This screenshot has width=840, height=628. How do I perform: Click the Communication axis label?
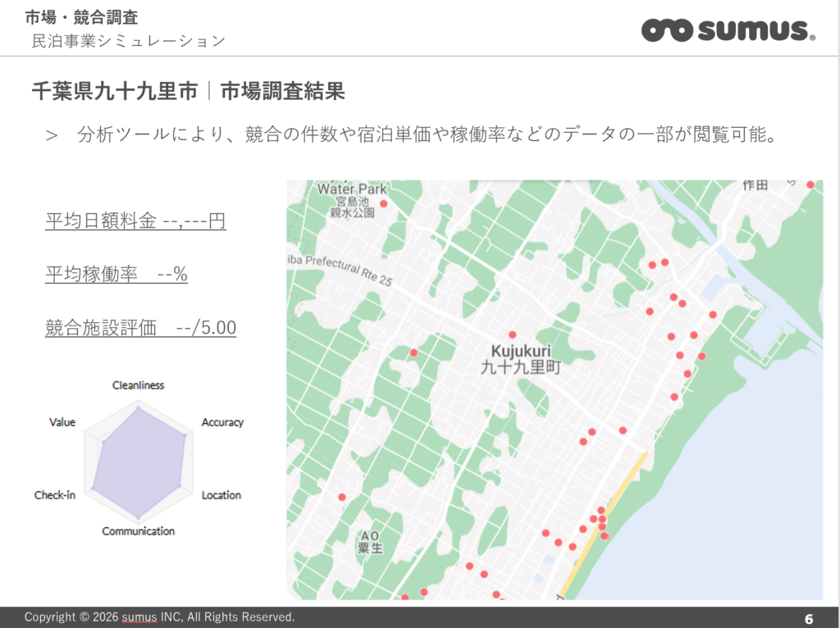(x=138, y=531)
